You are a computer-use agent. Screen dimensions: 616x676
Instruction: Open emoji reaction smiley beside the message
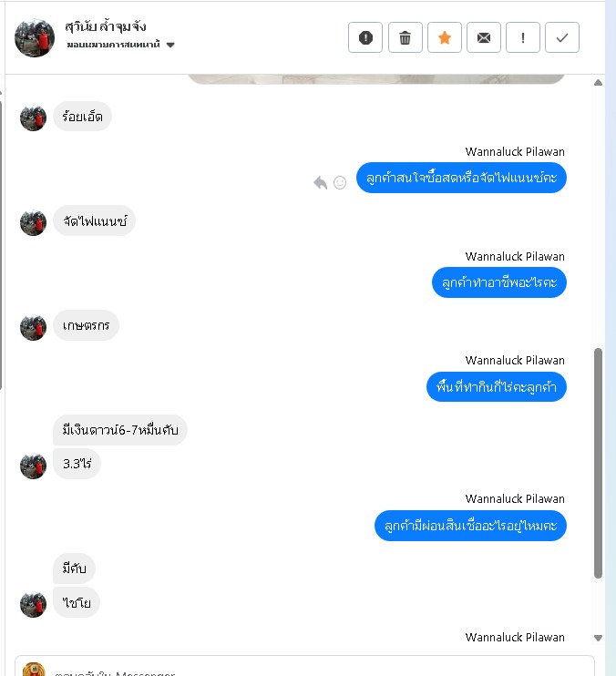point(340,183)
